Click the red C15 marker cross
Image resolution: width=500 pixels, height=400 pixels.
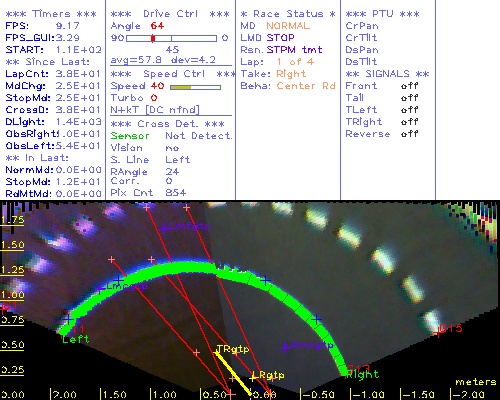[440, 332]
